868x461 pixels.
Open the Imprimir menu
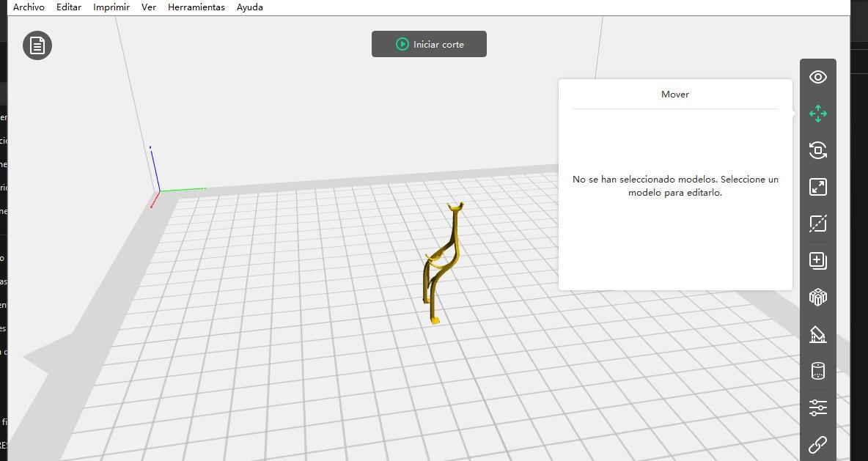point(111,7)
